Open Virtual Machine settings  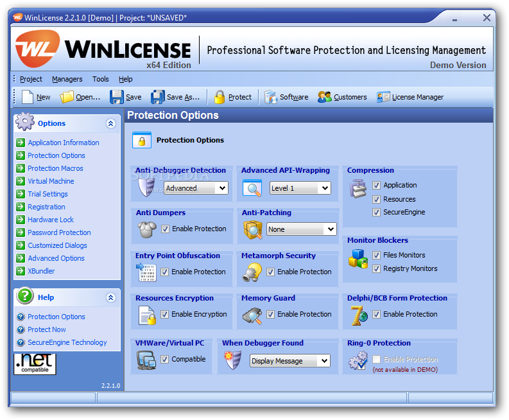pos(51,181)
